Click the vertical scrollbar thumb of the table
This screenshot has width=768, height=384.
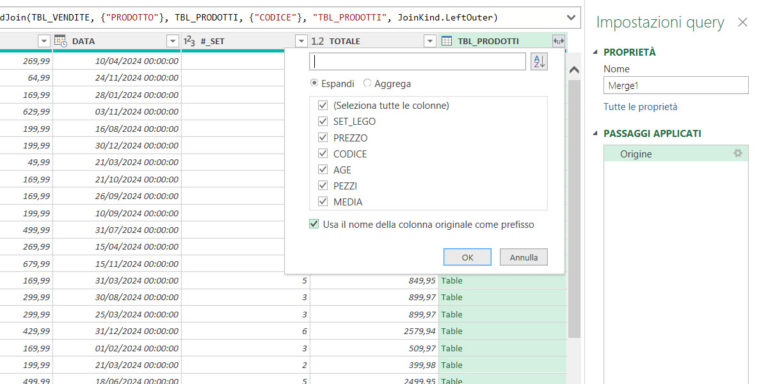point(574,208)
